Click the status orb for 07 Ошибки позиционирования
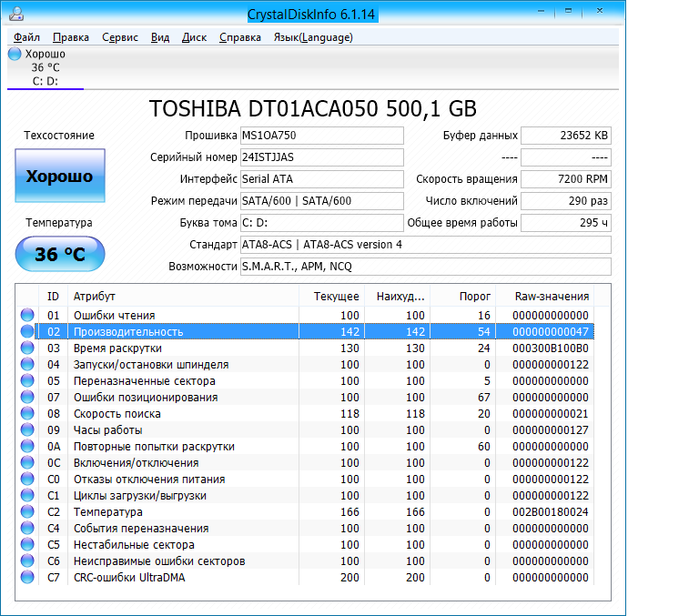Image resolution: width=699 pixels, height=616 pixels. (x=27, y=397)
